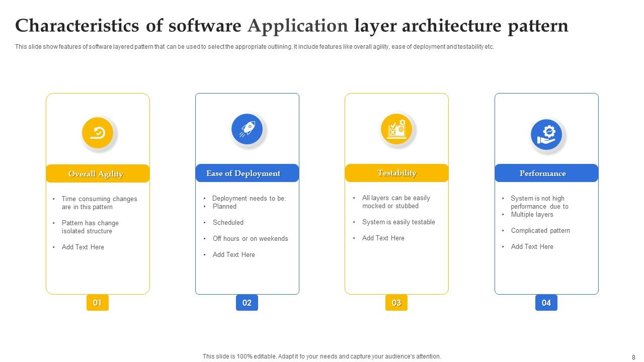The width and height of the screenshot is (644, 362).
Task: Click the editable slide notice text at bottom
Action: point(321,355)
